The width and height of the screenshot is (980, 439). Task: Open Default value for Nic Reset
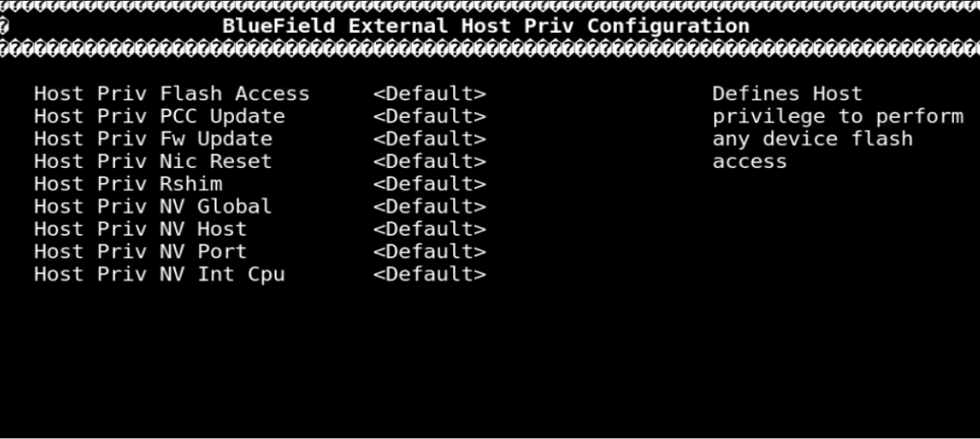tap(430, 161)
